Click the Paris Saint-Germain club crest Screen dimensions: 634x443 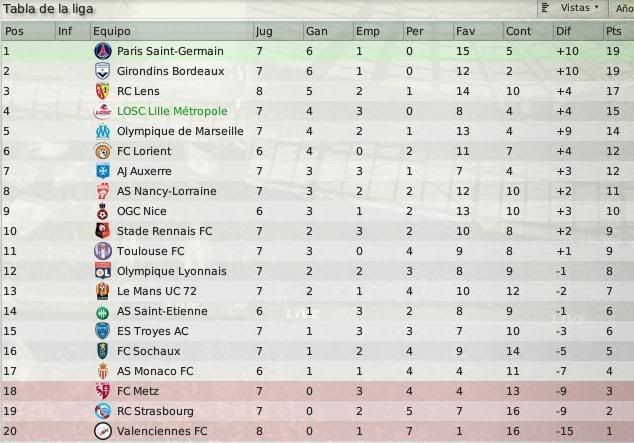coord(103,51)
